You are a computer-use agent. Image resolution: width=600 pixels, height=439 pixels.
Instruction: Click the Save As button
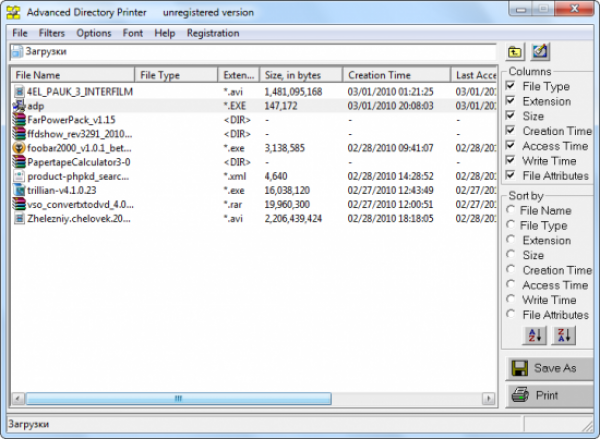tap(549, 368)
